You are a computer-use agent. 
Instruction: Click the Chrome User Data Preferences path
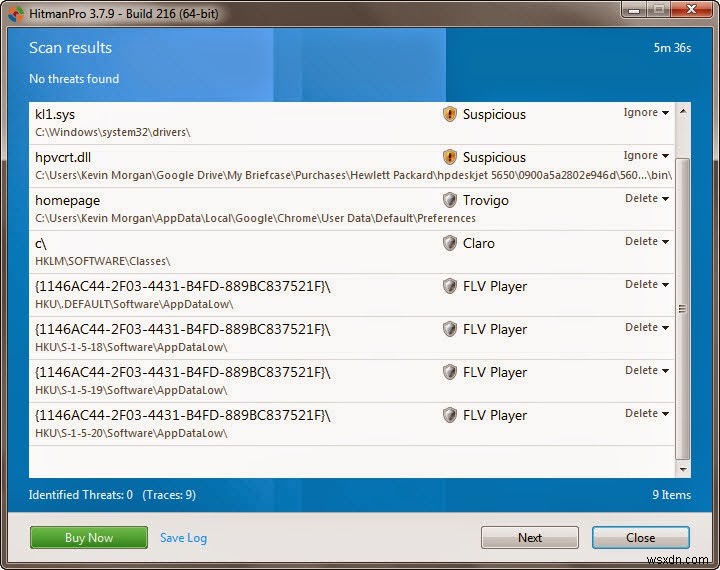point(255,218)
